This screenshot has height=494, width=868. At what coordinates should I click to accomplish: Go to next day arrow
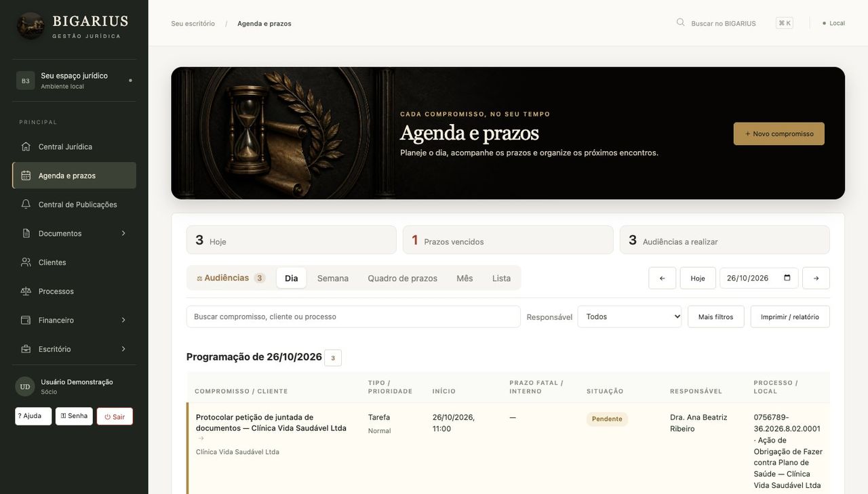coord(816,278)
